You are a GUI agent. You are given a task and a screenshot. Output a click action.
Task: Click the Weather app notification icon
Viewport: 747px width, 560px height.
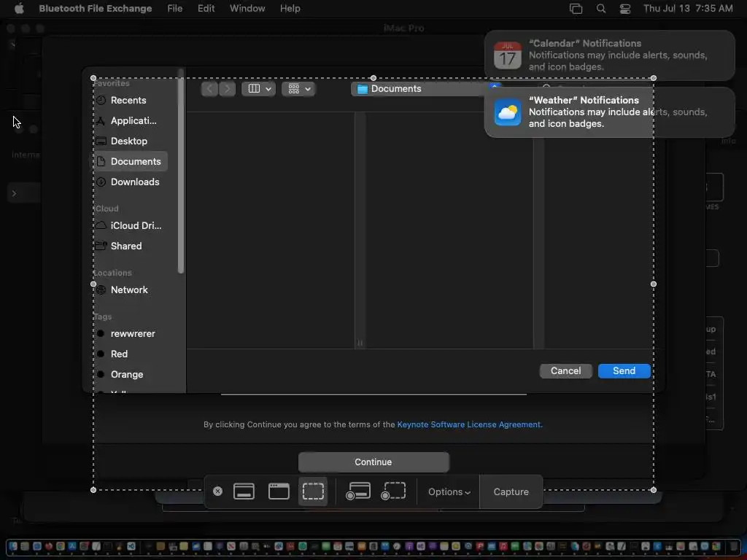[x=508, y=112]
